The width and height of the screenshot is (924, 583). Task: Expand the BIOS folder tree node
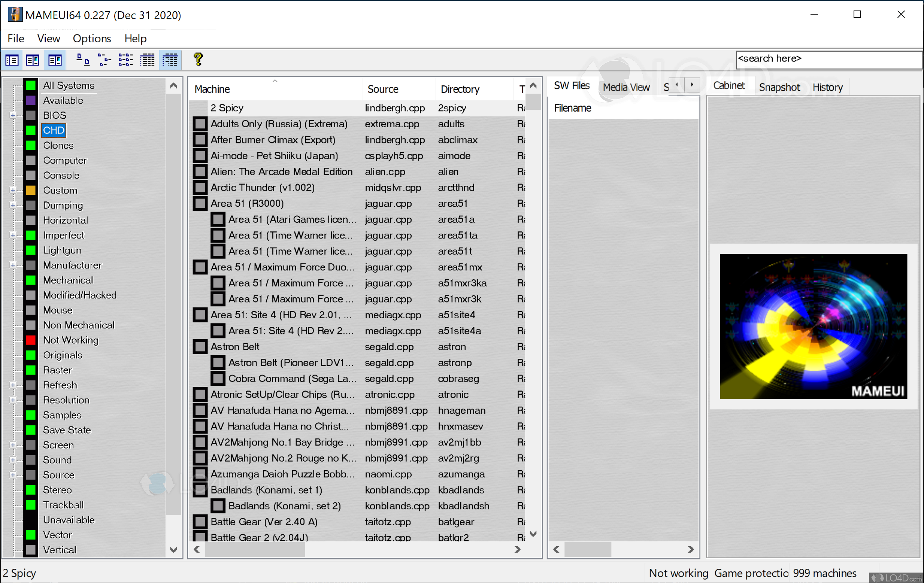13,115
